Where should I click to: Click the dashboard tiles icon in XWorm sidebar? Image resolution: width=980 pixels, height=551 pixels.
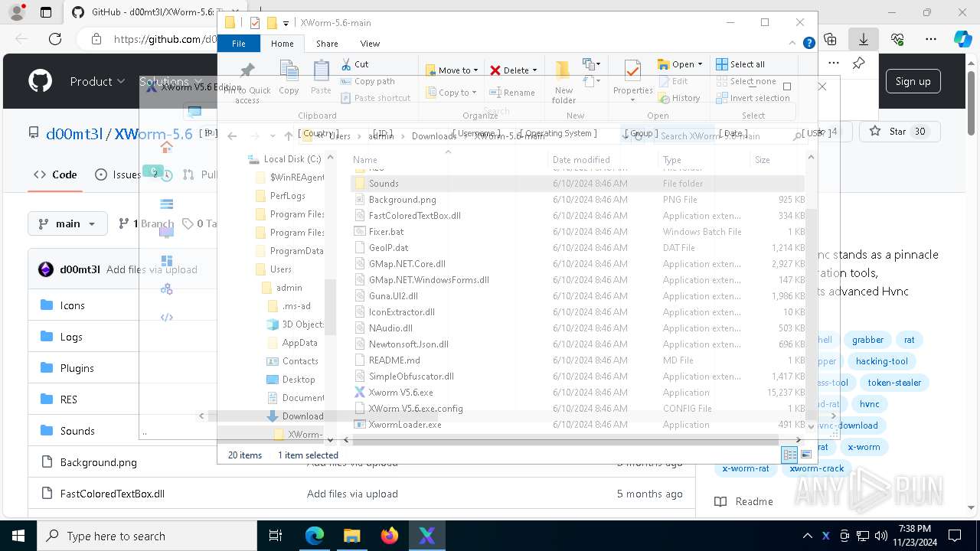tap(166, 261)
